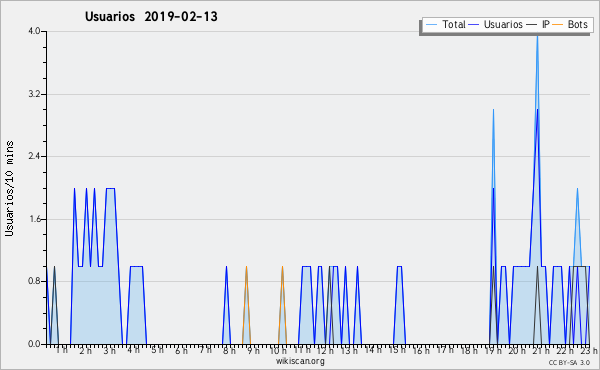Screen dimensions: 600x370
Task: Click the Usuarios legend label
Action: tap(503, 24)
